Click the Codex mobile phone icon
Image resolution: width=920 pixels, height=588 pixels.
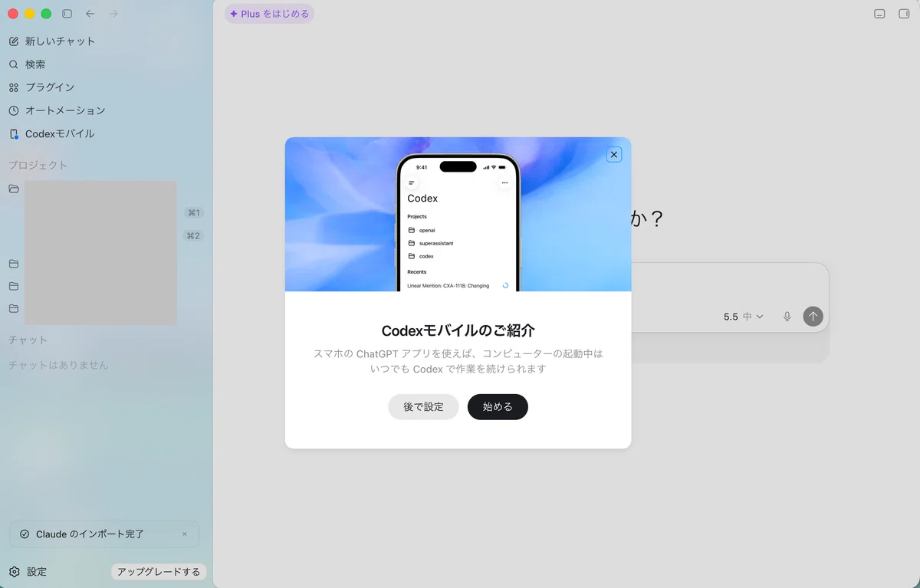click(14, 133)
